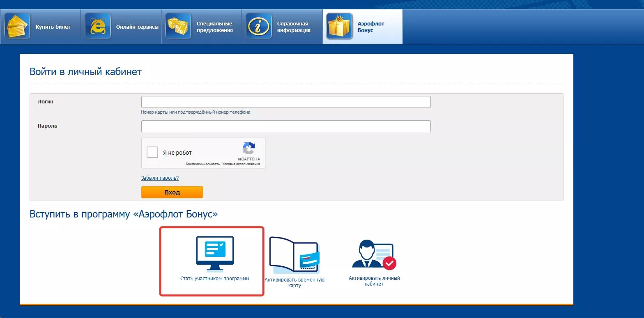This screenshot has width=644, height=318.
Task: Open the Специальные предложения tab
Action: pyautogui.click(x=202, y=27)
